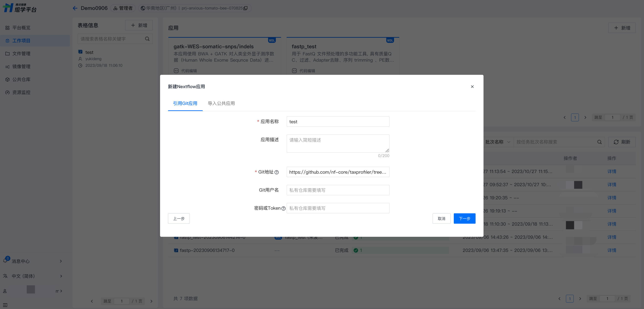Click the table search magnifier icon
The width and height of the screenshot is (644, 309).
(147, 39)
